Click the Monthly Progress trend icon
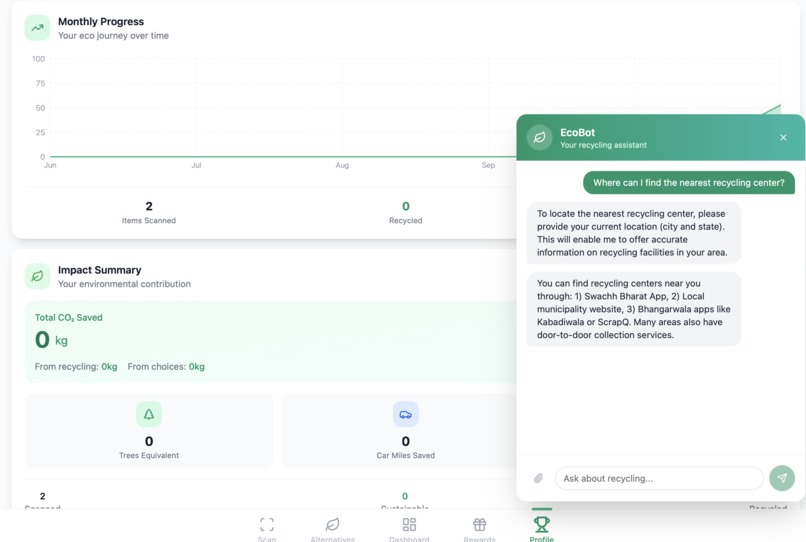Screen dimensions: 806x542 point(38,28)
